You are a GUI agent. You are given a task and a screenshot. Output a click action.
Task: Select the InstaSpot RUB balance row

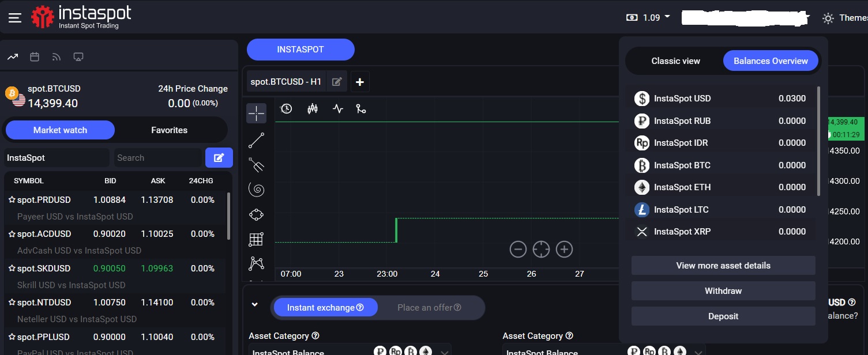[720, 121]
